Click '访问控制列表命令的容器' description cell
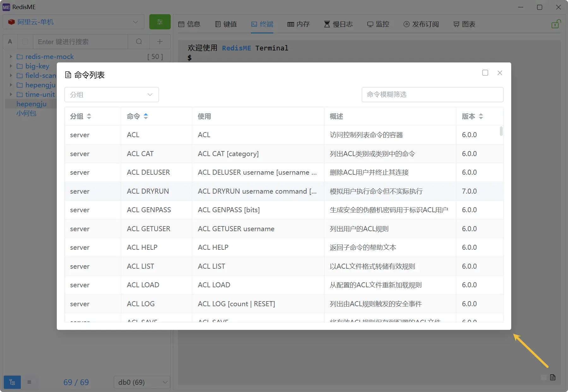The image size is (568, 392). pyautogui.click(x=390, y=135)
